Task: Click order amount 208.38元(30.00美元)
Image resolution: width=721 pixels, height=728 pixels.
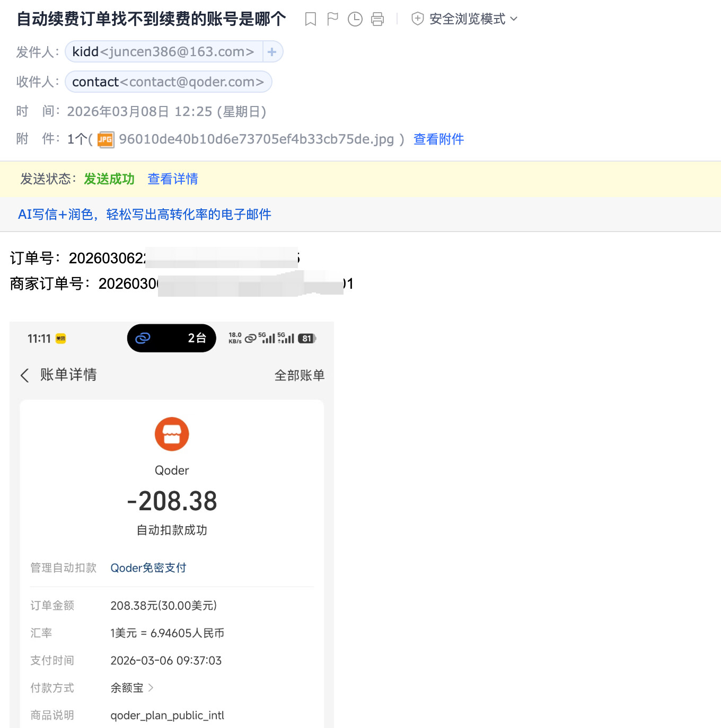Action: [164, 606]
